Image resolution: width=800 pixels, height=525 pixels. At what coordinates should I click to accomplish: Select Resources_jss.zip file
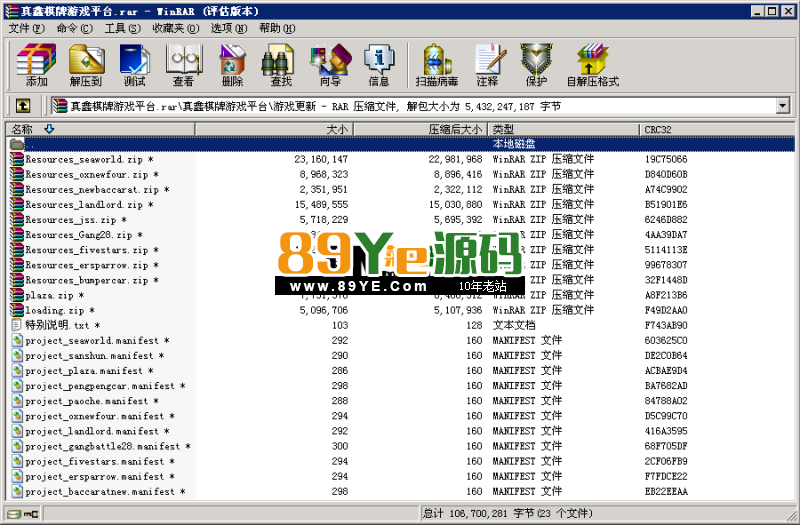76,220
